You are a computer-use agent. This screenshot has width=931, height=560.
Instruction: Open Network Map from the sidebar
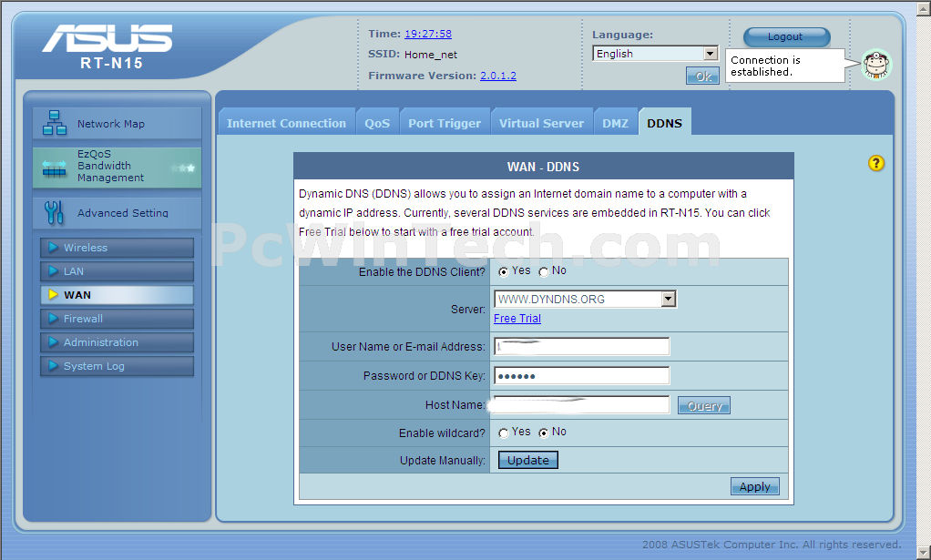coord(117,124)
